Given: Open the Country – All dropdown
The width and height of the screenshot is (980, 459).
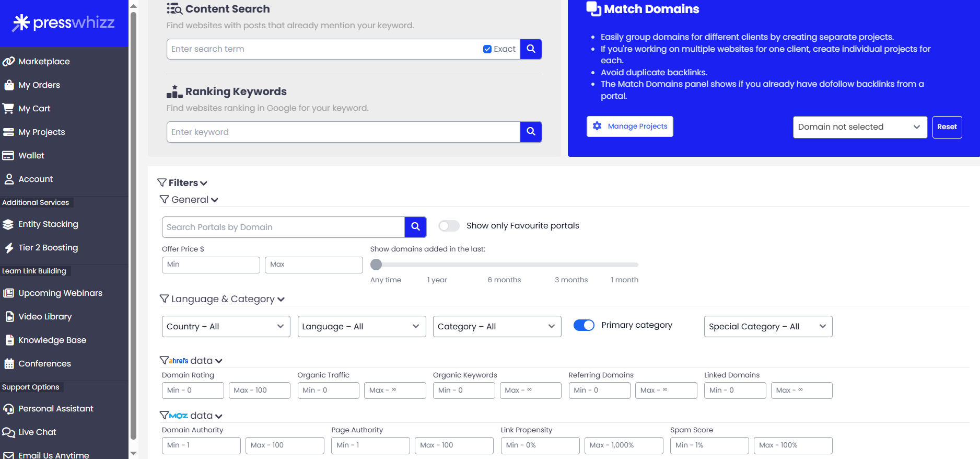Looking at the screenshot, I should tap(226, 326).
